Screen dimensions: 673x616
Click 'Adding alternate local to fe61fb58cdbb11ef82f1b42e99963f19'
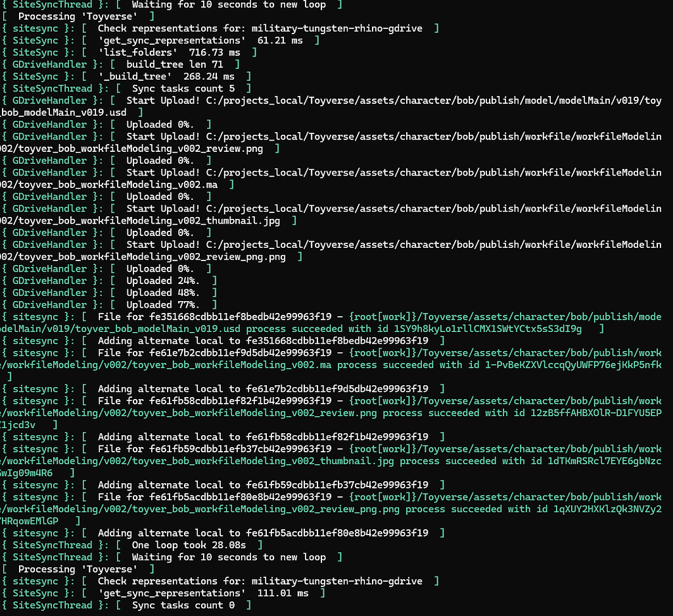[263, 437]
